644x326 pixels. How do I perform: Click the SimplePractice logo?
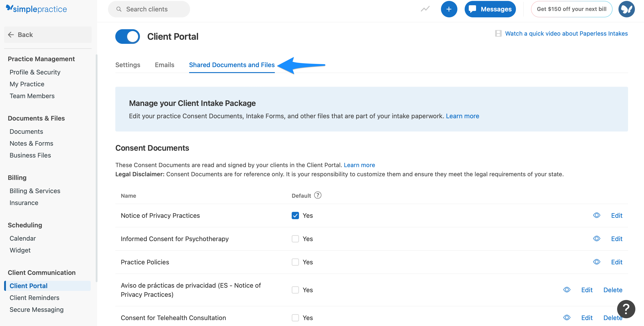pos(36,9)
